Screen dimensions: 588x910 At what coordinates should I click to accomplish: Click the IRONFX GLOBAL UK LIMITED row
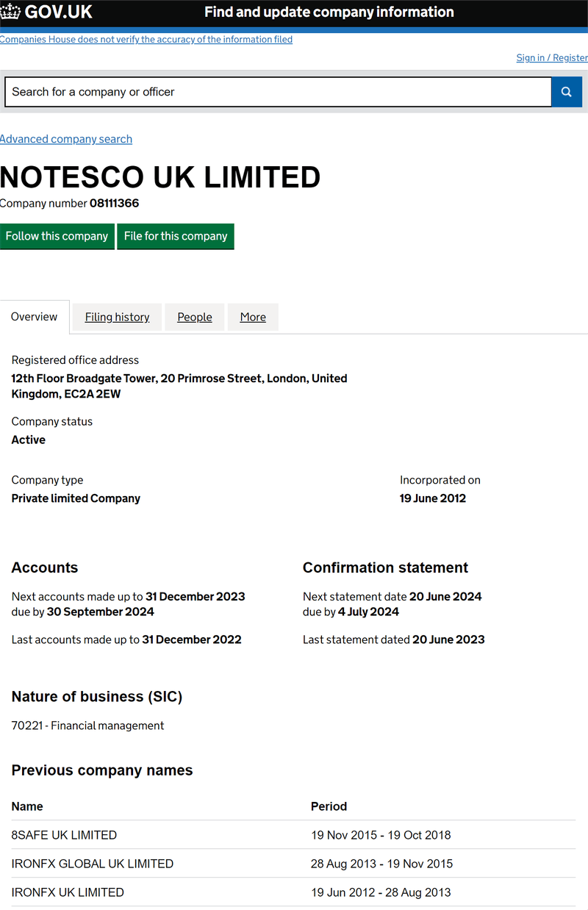coord(93,864)
